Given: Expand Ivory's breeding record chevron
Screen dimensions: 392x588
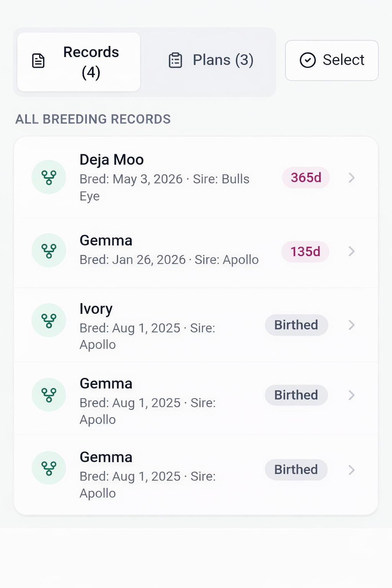Looking at the screenshot, I should tap(351, 325).
